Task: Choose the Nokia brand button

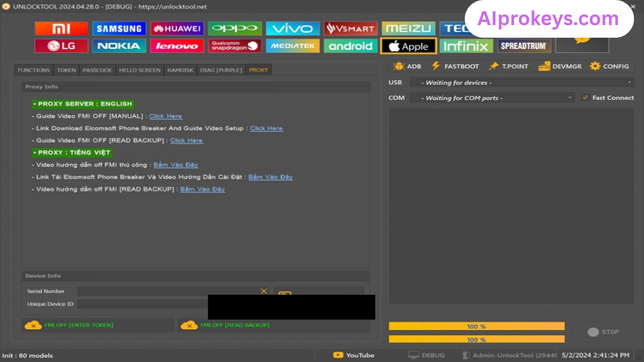Action: (119, 46)
